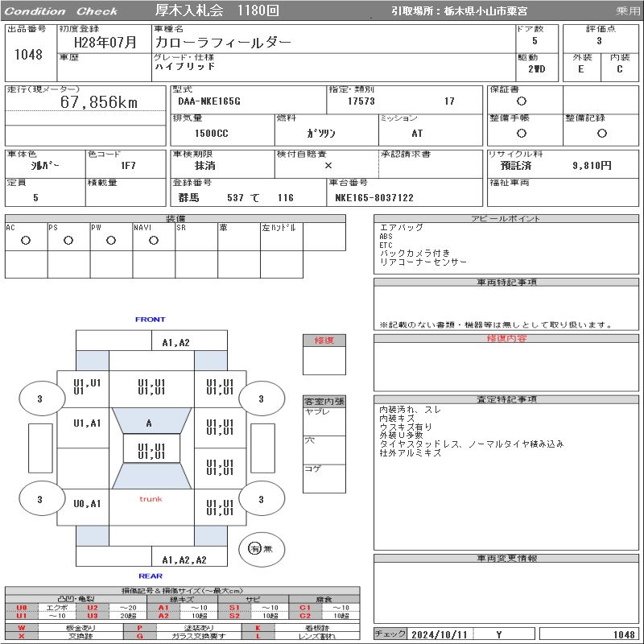This screenshot has height=644, width=644.
Task: Select the auction name 厚木入札会 1180回
Action: (x=217, y=10)
